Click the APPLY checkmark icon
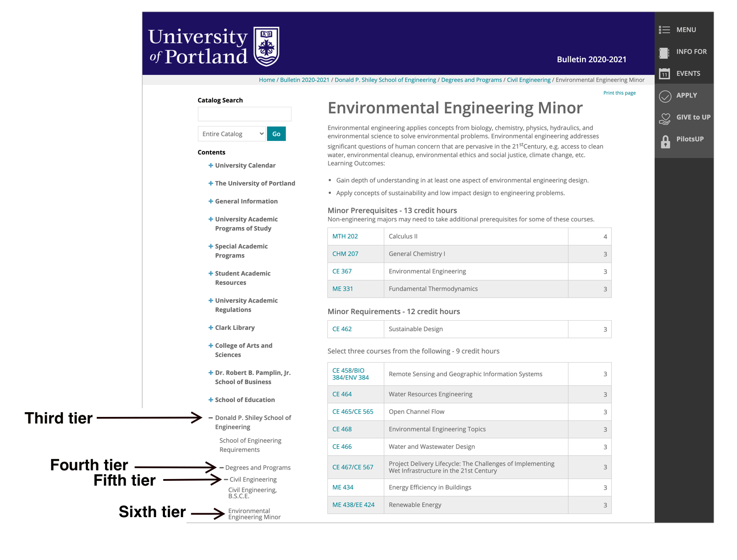The width and height of the screenshot is (737, 560). point(665,96)
